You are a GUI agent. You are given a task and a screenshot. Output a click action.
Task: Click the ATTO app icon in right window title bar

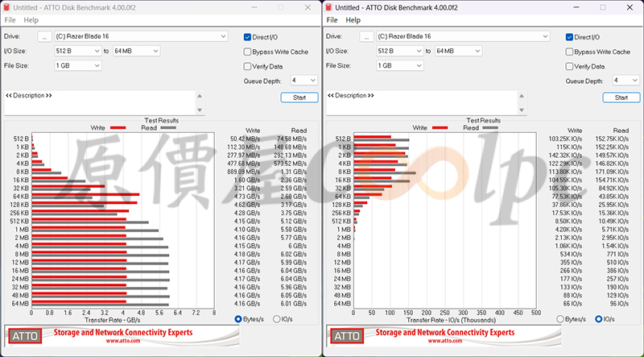coord(328,7)
